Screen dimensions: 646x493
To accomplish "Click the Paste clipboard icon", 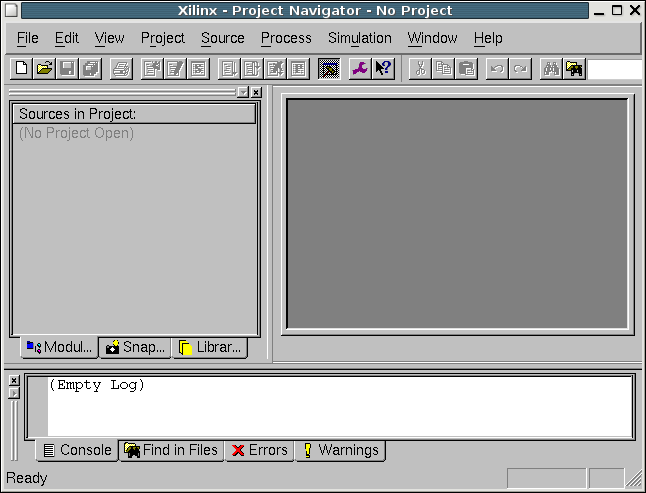I will point(466,68).
